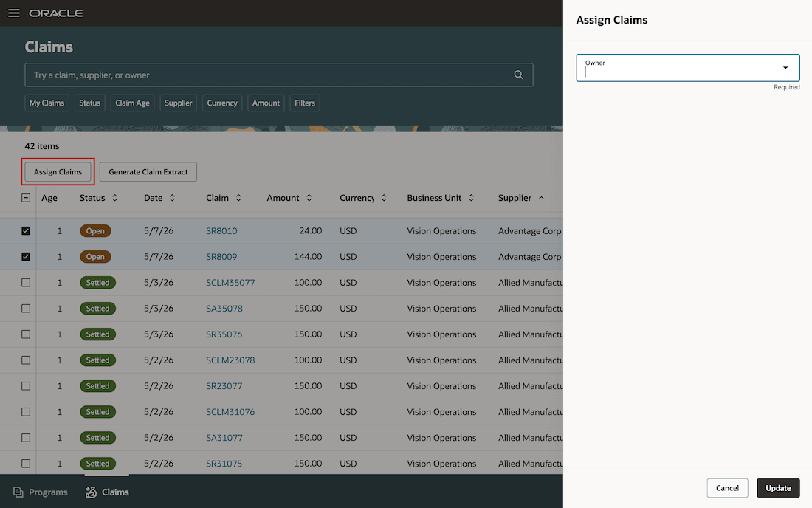Sort by Date column arrows
Screen dimensions: 812x508
click(172, 198)
